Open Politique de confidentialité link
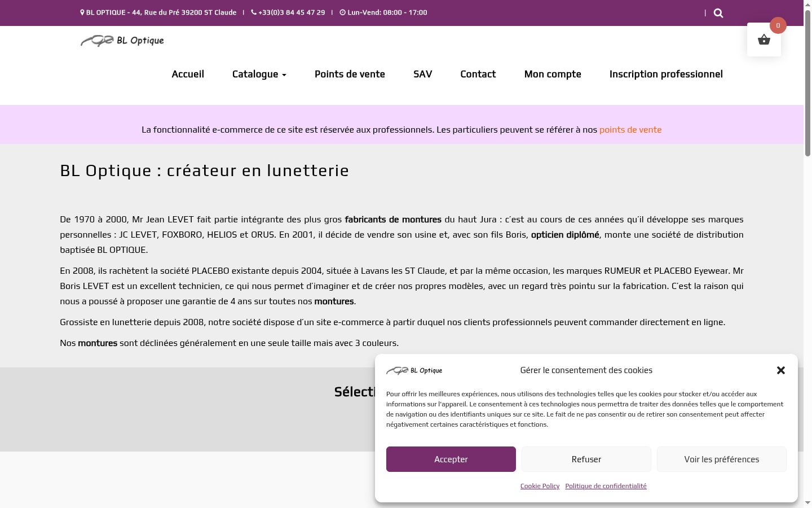 click(606, 486)
